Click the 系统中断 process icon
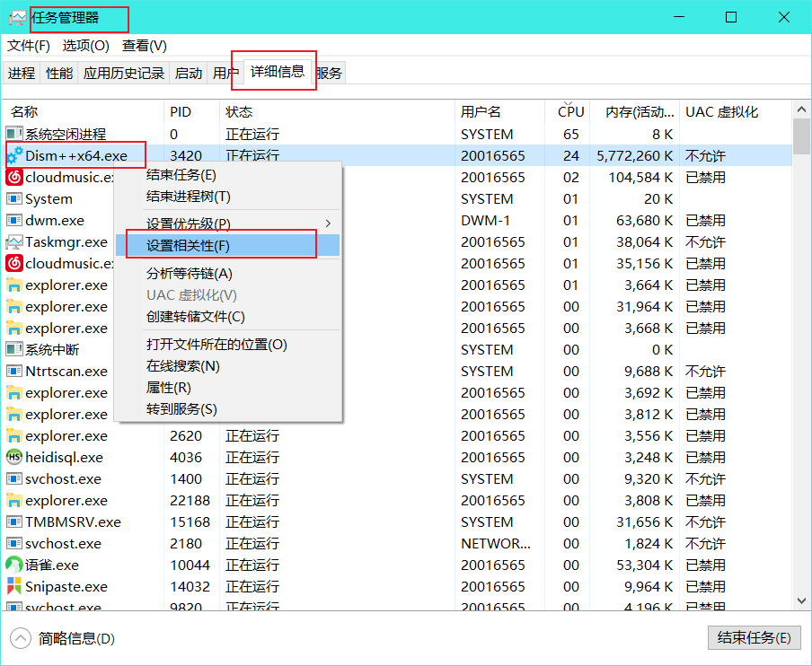This screenshot has width=812, height=666. tap(14, 350)
